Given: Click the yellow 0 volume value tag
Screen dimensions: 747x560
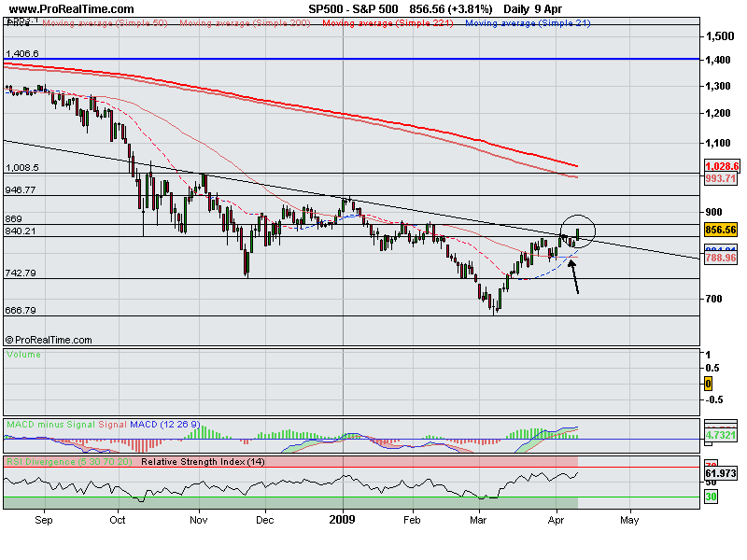Looking at the screenshot, I should (x=709, y=384).
